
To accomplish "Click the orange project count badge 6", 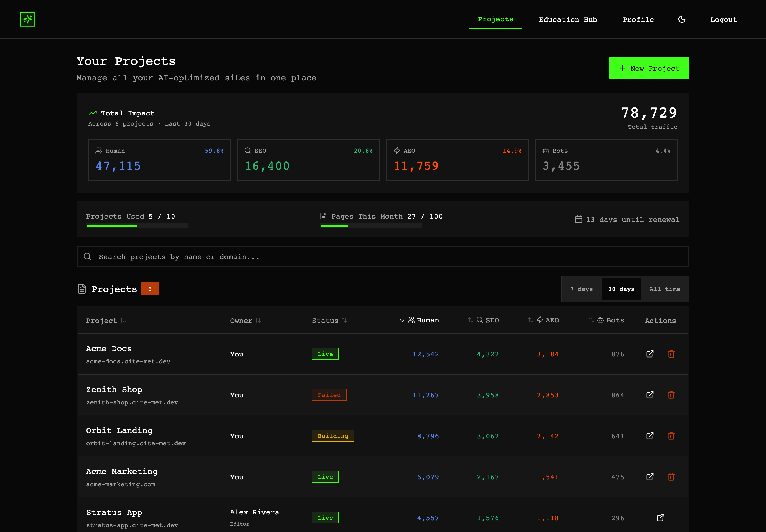I will [150, 289].
